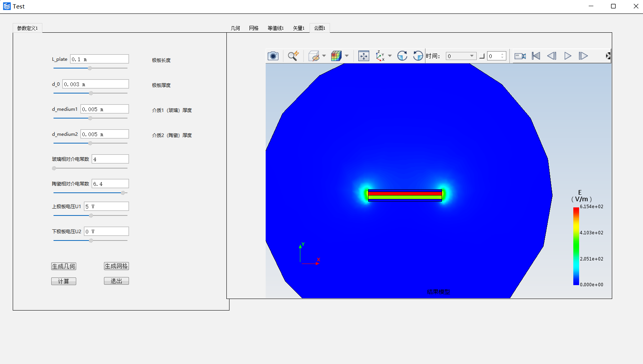Click the 玻璃相对介电常数 slider handle
643x364 pixels.
pyautogui.click(x=54, y=168)
